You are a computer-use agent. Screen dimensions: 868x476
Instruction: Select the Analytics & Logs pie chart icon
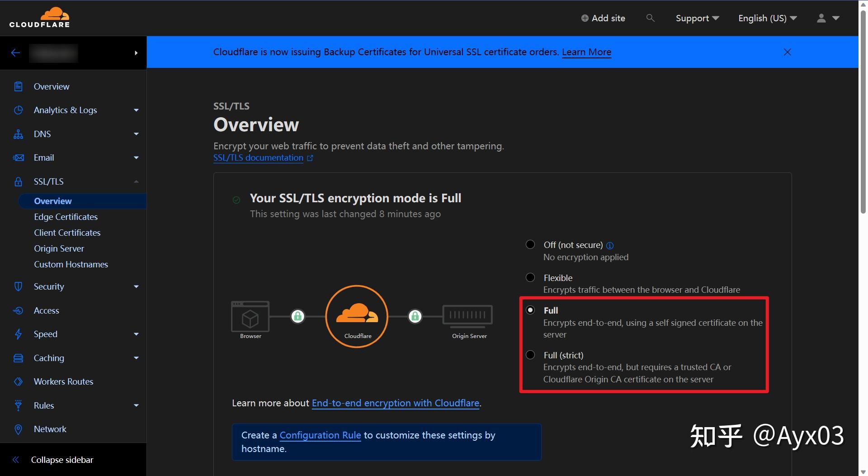pyautogui.click(x=18, y=110)
